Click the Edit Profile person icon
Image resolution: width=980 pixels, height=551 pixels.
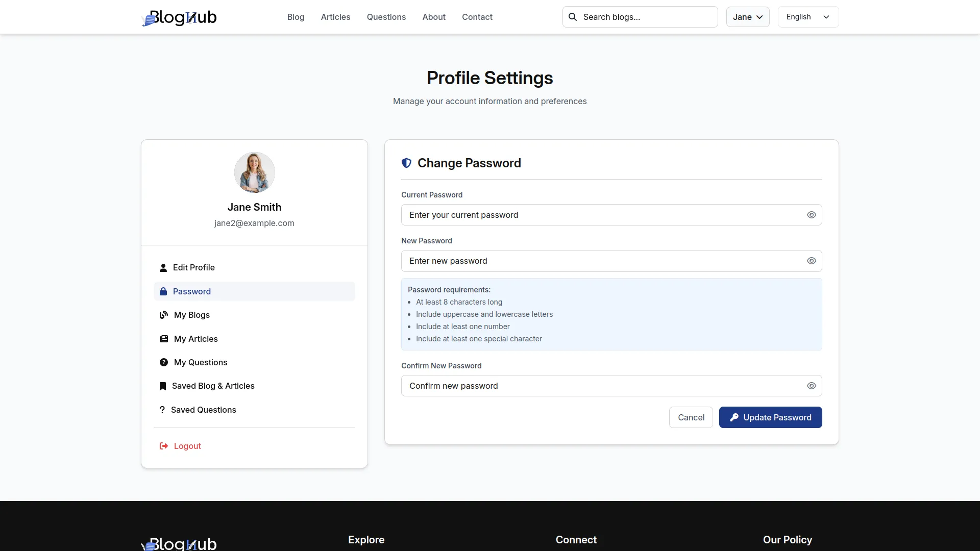coord(163,268)
